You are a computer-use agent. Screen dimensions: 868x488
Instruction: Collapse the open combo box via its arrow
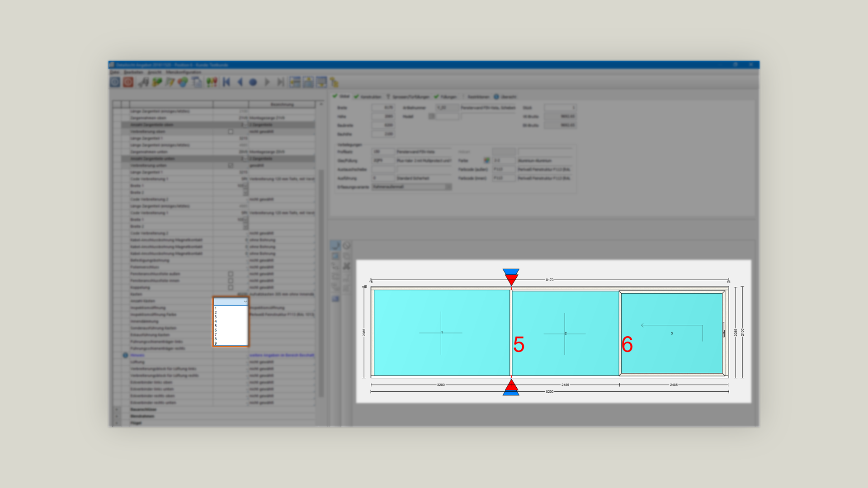245,301
